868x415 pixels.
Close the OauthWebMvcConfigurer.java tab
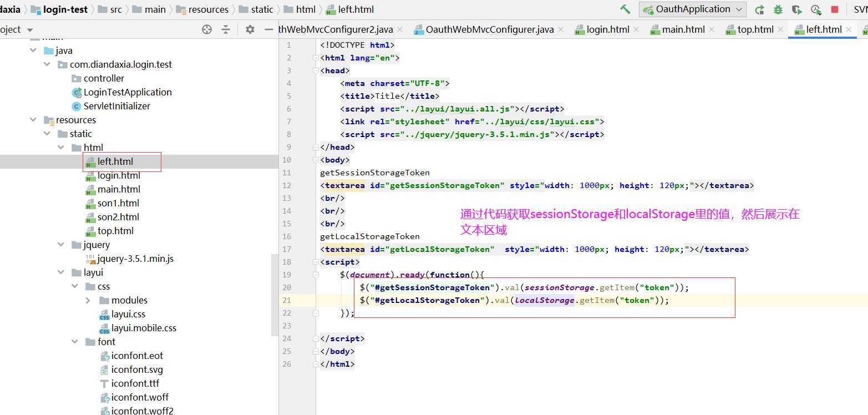(x=561, y=29)
